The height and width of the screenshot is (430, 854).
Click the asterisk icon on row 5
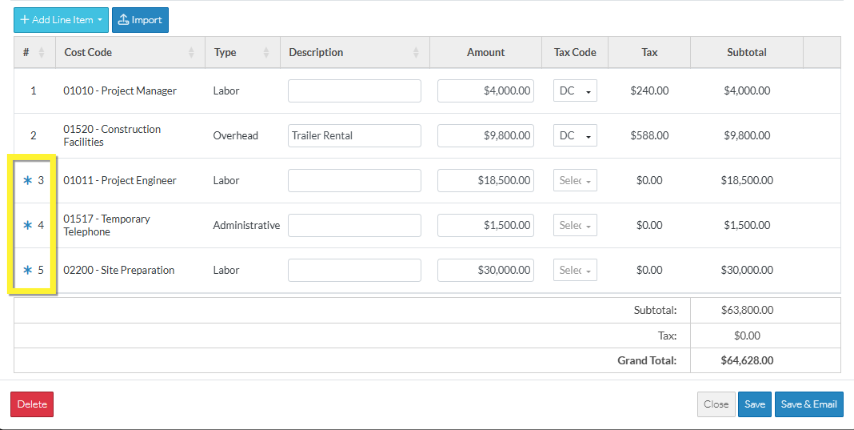27,270
